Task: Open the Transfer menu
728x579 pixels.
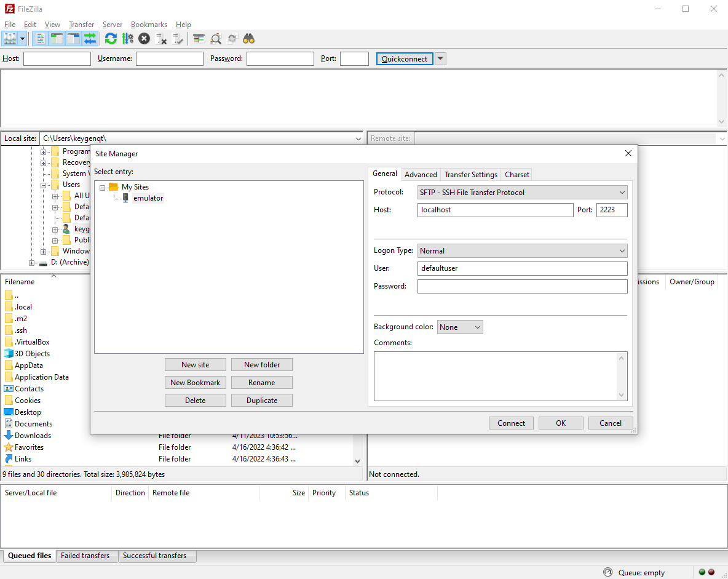Action: point(81,25)
